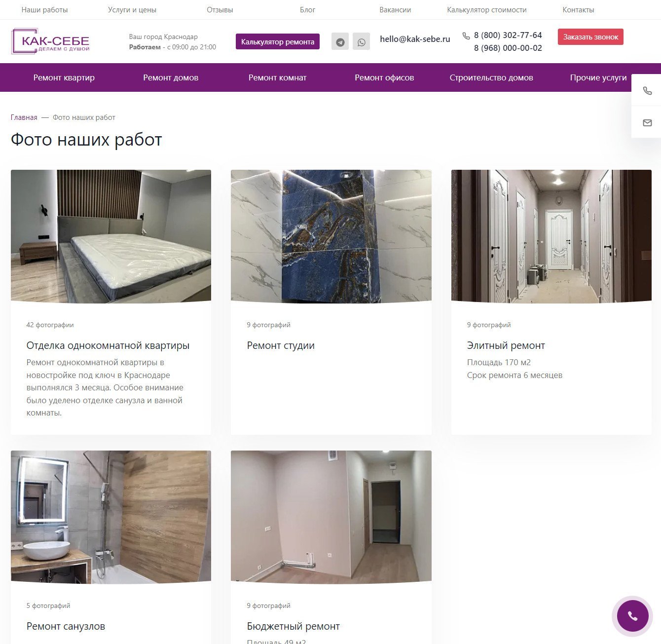Click the Главная breadcrumb link

[x=24, y=117]
